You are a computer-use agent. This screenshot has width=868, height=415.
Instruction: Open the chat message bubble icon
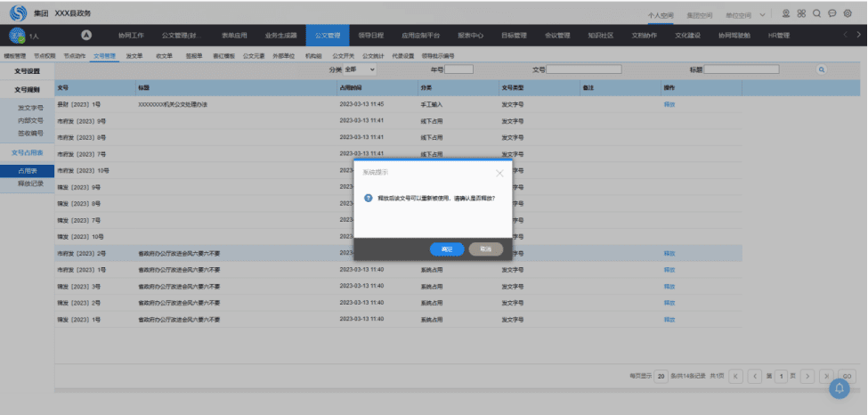click(x=832, y=14)
